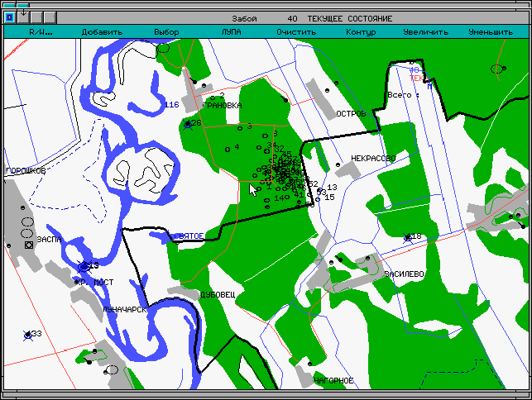Open the window system menu box
The width and height of the screenshot is (532, 400).
[8, 17]
